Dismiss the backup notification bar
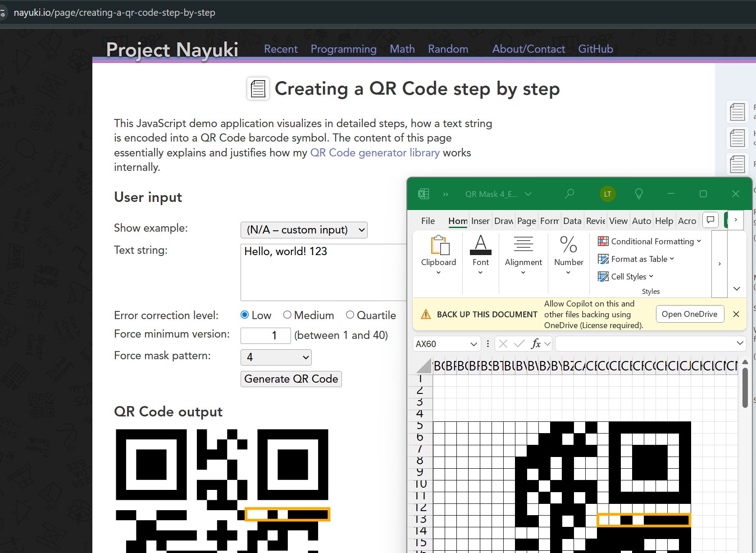756x553 pixels. 736,314
